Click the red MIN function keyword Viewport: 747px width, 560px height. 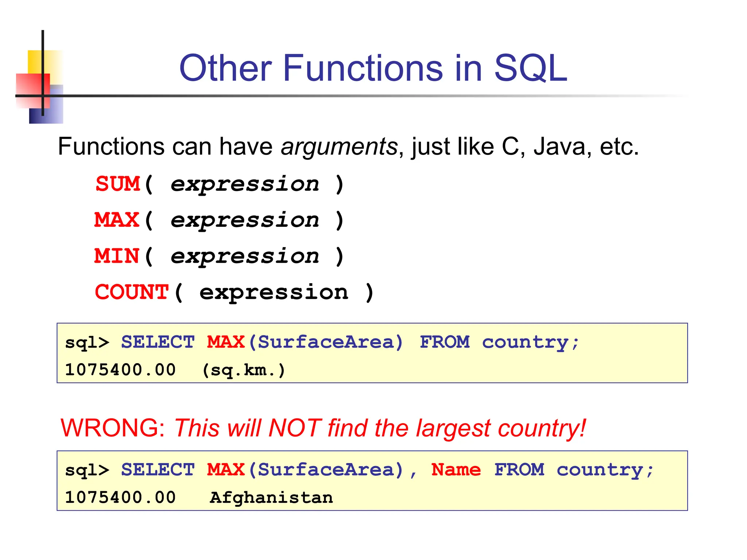pyautogui.click(x=117, y=256)
